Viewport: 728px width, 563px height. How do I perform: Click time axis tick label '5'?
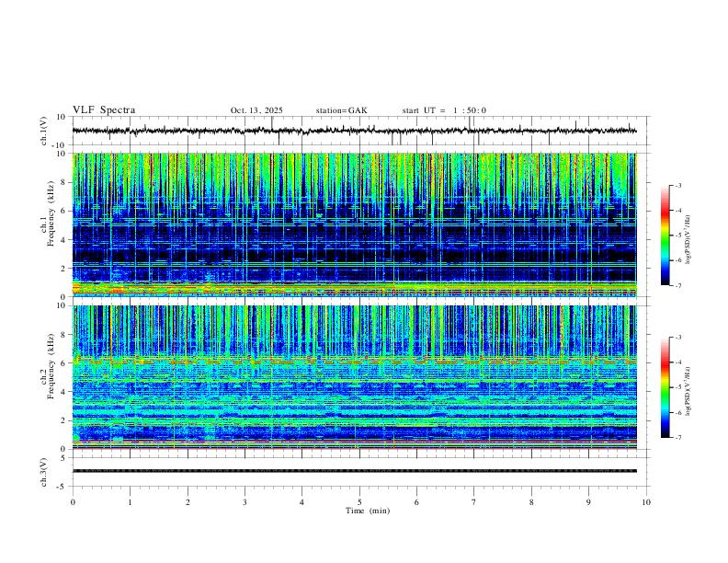pos(359,502)
